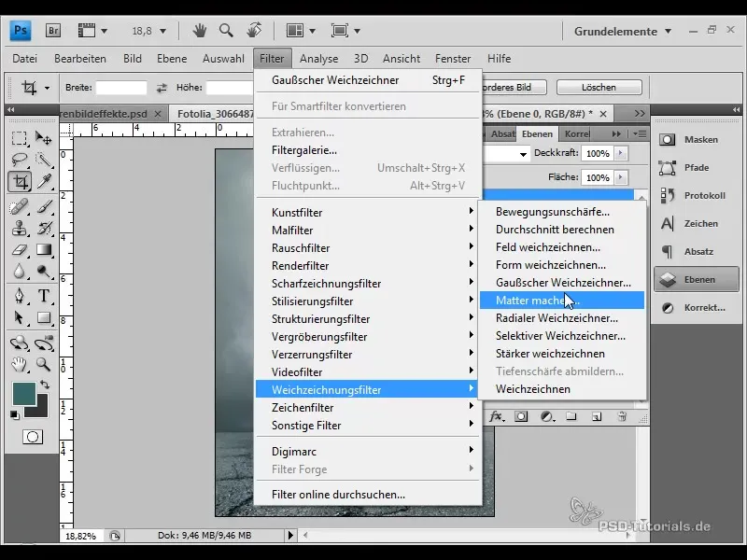747x560 pixels.
Task: Open the Kunstfilter submenu
Action: [x=368, y=213]
